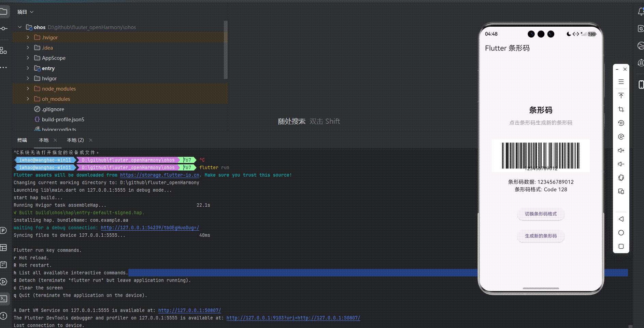Close the 本地 (2) terminal tab
644x328 pixels.
pyautogui.click(x=91, y=140)
